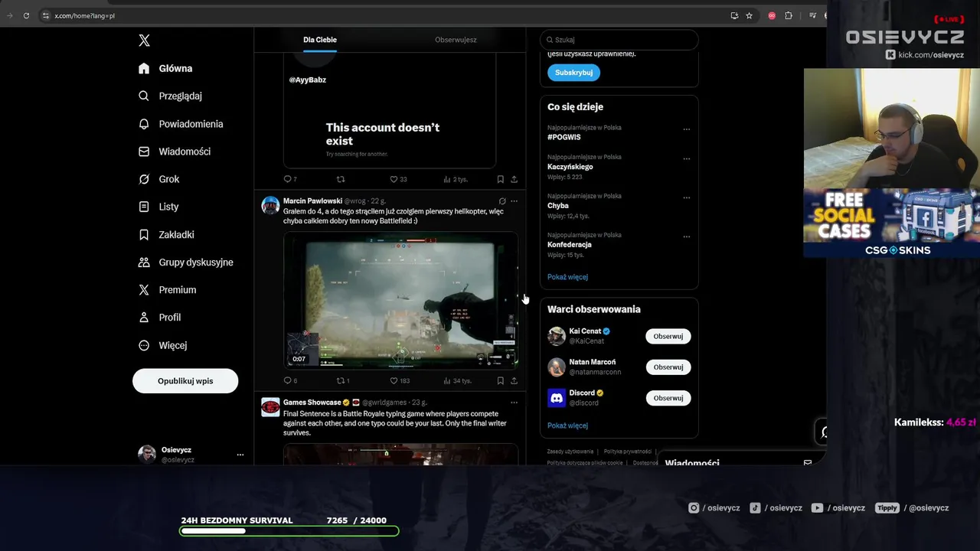Image resolution: width=980 pixels, height=551 pixels.
Task: Bookmark Marcin Pawlowski post
Action: [x=500, y=380]
